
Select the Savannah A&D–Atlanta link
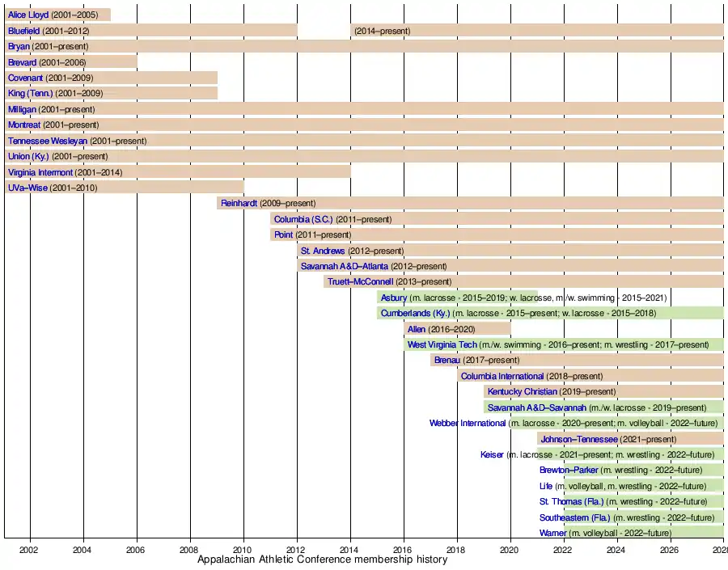[344, 266]
